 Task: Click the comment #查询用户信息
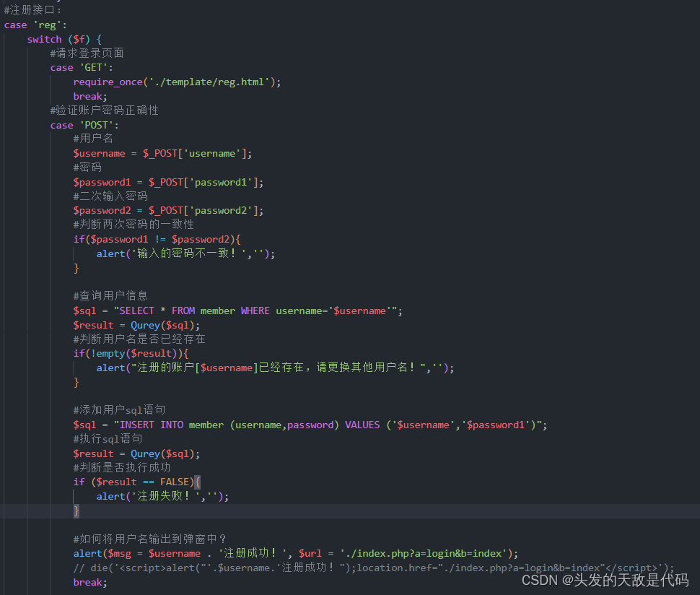pyautogui.click(x=110, y=296)
